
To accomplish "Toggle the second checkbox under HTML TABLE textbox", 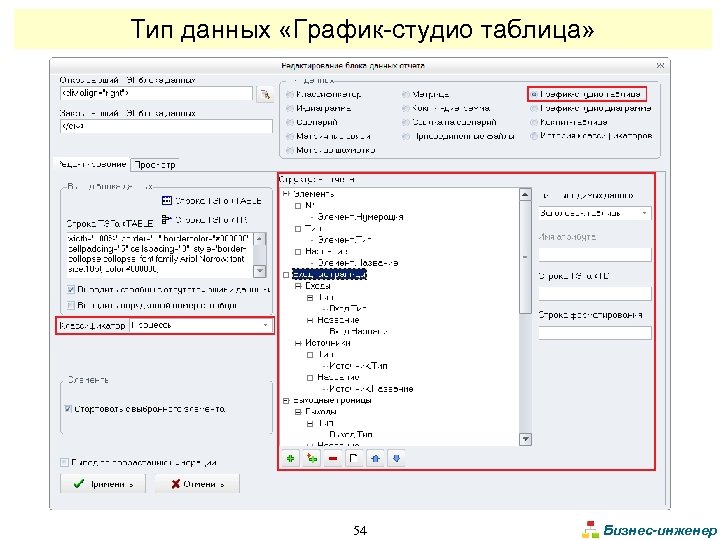I will (x=71, y=305).
